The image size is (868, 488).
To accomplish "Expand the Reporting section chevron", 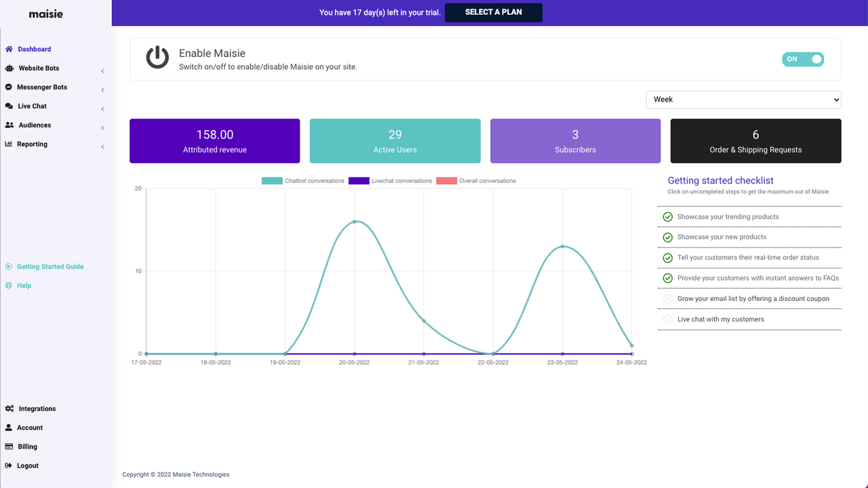I will (x=102, y=146).
